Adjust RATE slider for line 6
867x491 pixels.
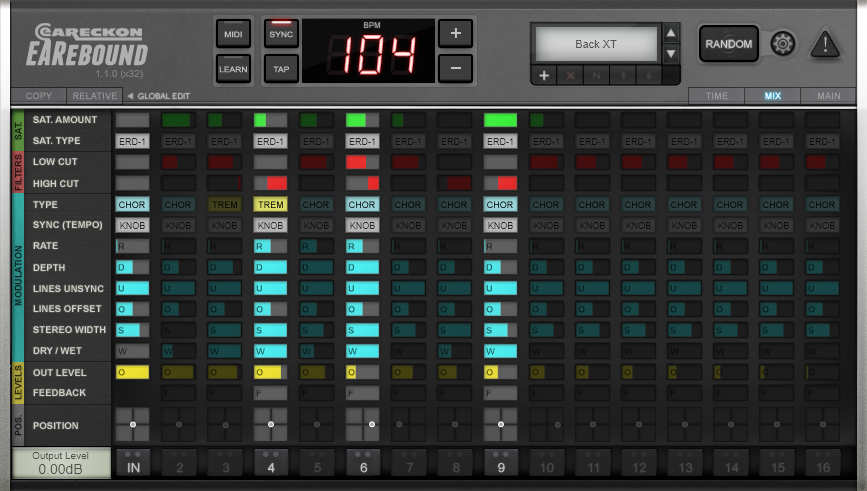(362, 246)
